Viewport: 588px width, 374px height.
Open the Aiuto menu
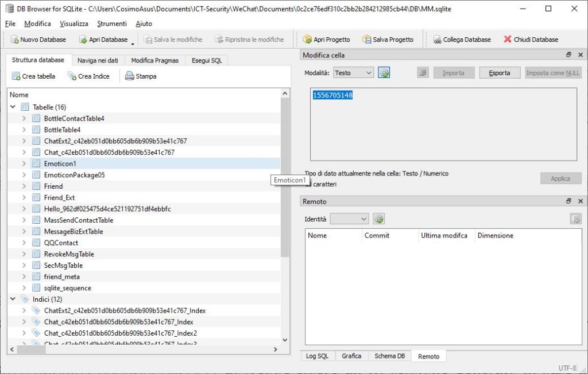tap(144, 24)
